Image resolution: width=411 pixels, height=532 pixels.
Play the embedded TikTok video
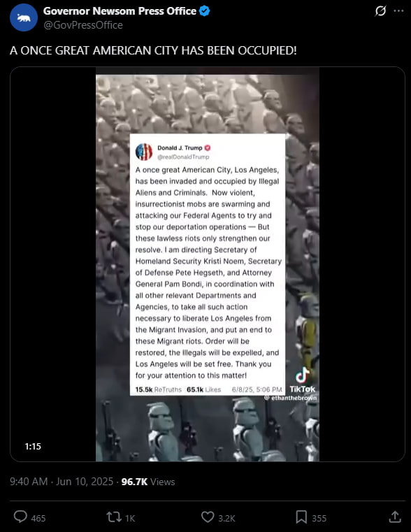point(207,264)
